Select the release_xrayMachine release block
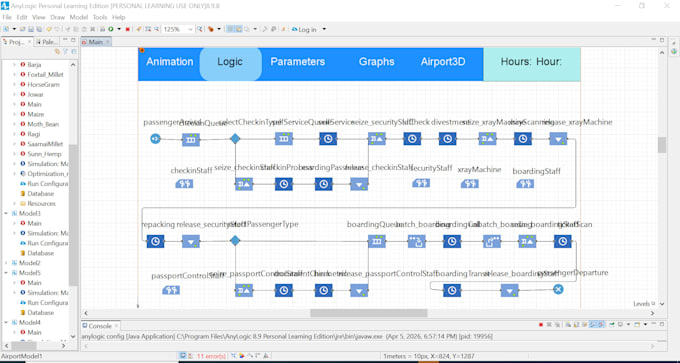This screenshot has width=680, height=363. (558, 139)
